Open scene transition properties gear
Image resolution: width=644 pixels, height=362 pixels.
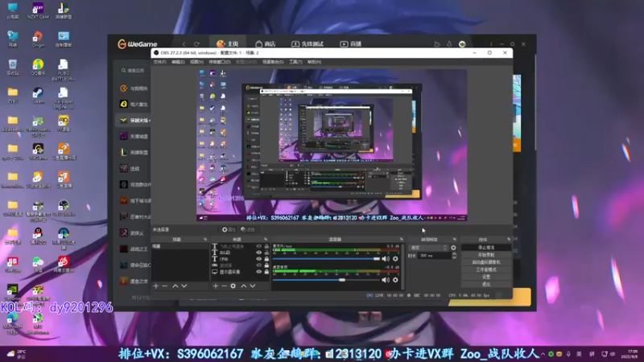click(x=453, y=248)
